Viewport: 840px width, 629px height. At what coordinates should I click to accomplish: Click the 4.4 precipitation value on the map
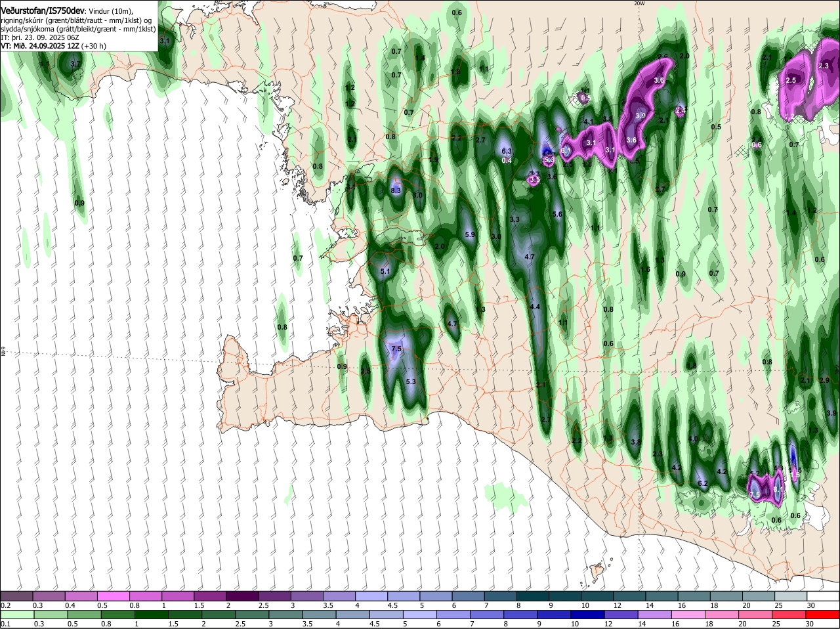tap(535, 307)
